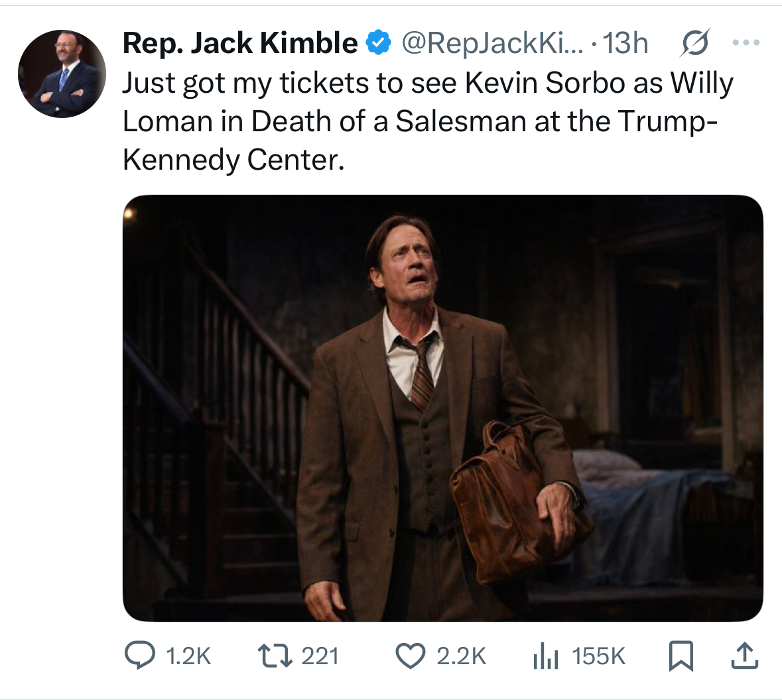The height and width of the screenshot is (700, 782).
Task: Open view analytics bar chart icon
Action: 545,656
